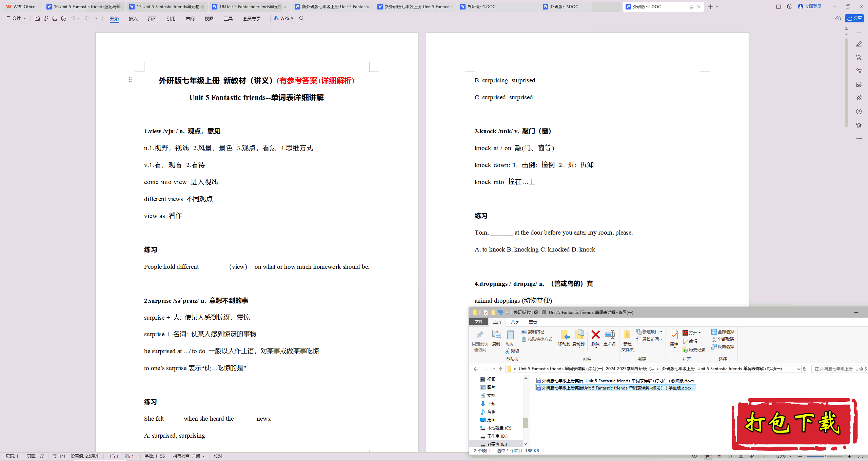Switch to the 引用 ribbon tab

(171, 19)
